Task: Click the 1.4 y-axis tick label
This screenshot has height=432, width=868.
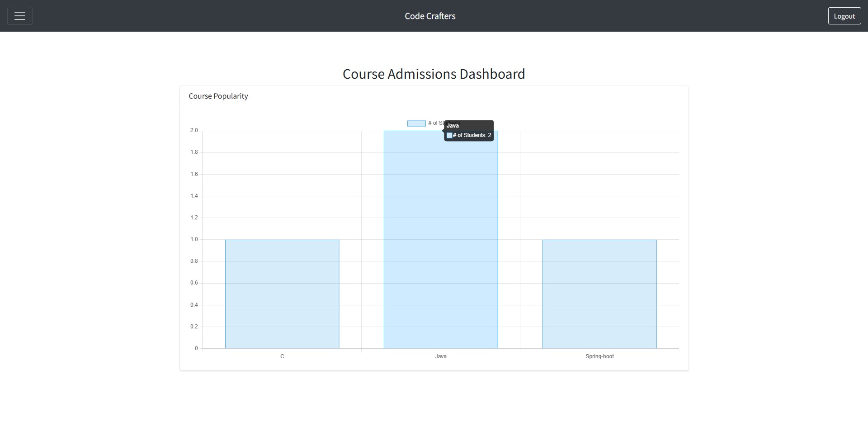Action: [194, 196]
